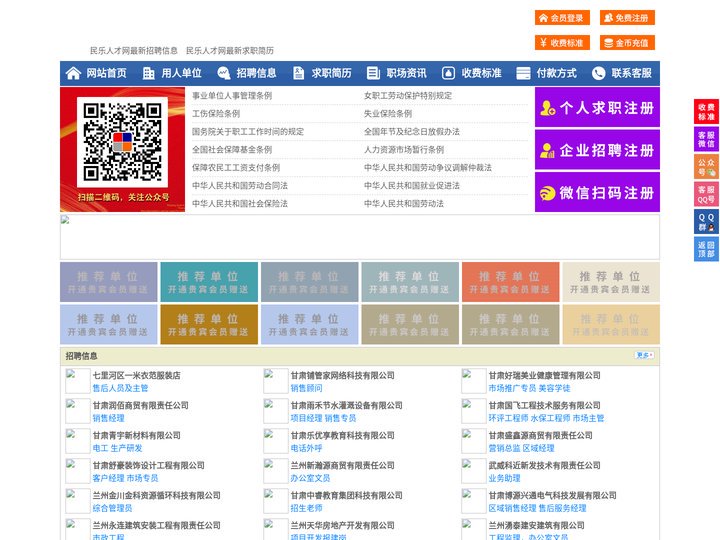Screen dimensions: 720x540
Task: Open the 联系客服 nav item
Action: point(631,73)
